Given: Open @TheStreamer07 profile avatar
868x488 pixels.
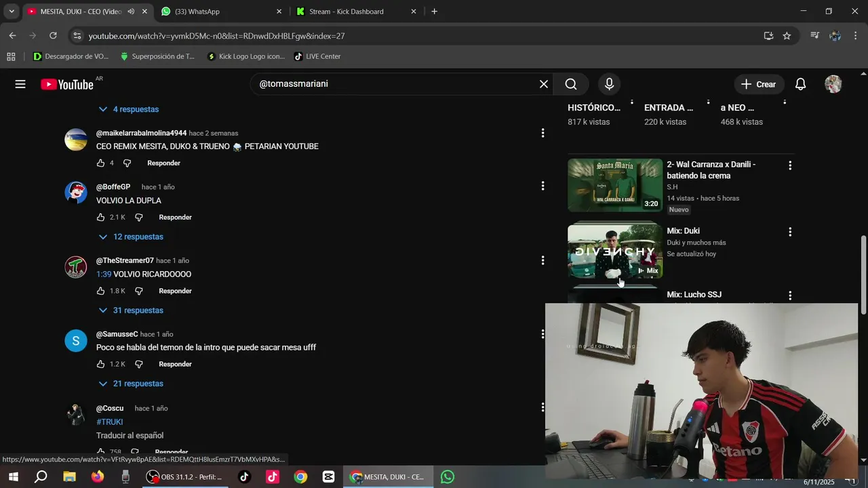Looking at the screenshot, I should [76, 267].
